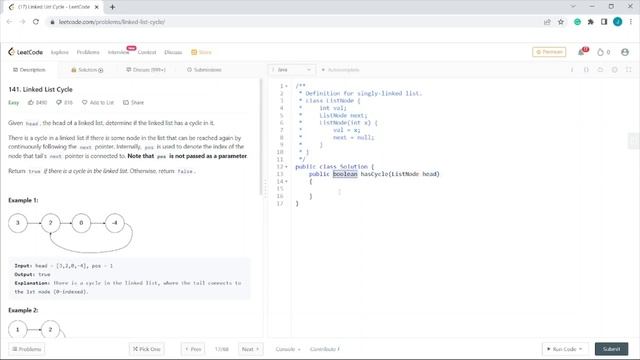The width and height of the screenshot is (640, 360).
Task: Toggle the Autocomplete option
Action: 340,70
